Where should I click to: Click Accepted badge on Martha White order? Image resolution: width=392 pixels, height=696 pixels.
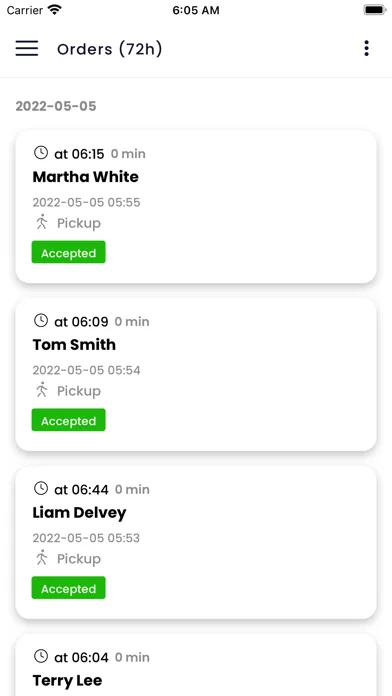point(68,252)
